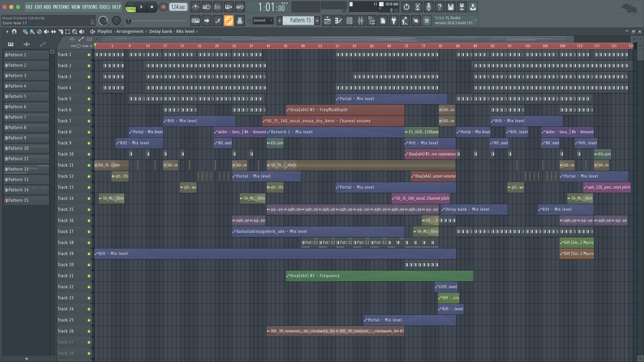This screenshot has width=644, height=362.
Task: Mute Track 5 using its green LED
Action: coord(89,99)
